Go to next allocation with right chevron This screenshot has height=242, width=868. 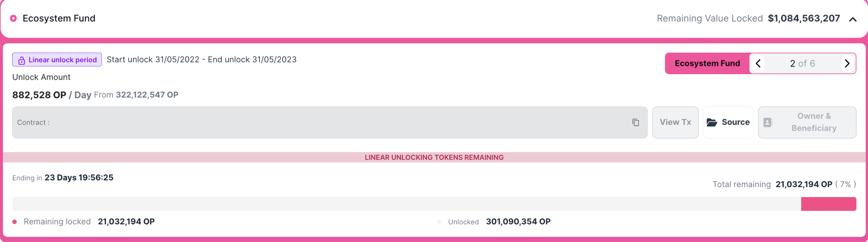[847, 63]
